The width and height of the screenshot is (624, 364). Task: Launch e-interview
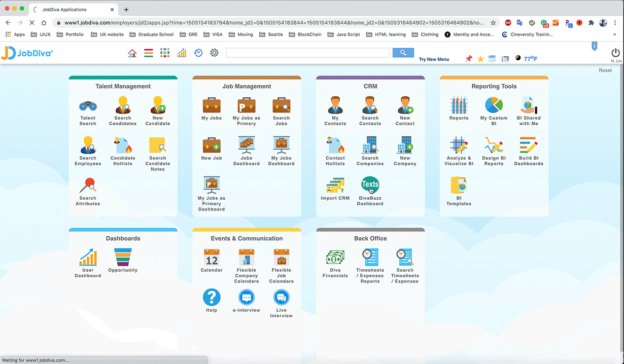pyautogui.click(x=247, y=297)
